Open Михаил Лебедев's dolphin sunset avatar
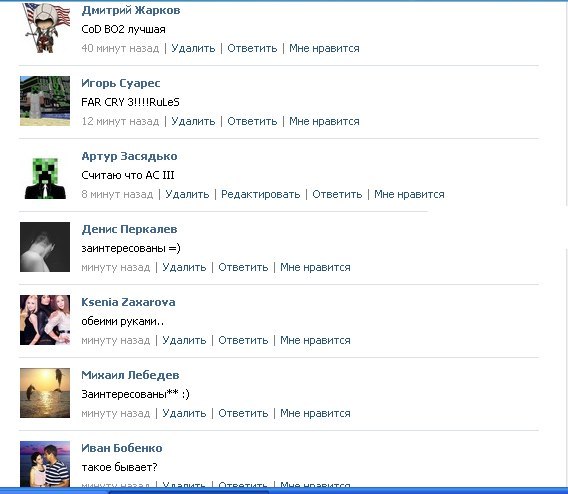 pos(45,393)
